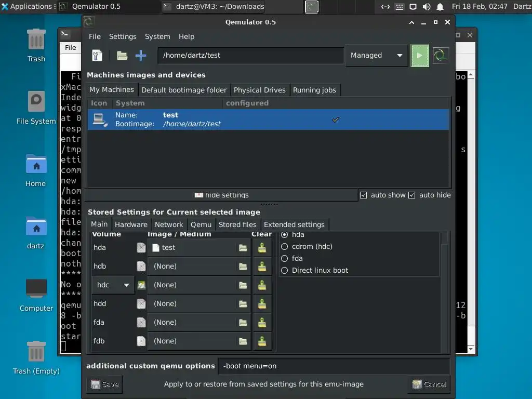Switch to the Stored files tab
Image resolution: width=532 pixels, height=399 pixels.
[x=237, y=224]
